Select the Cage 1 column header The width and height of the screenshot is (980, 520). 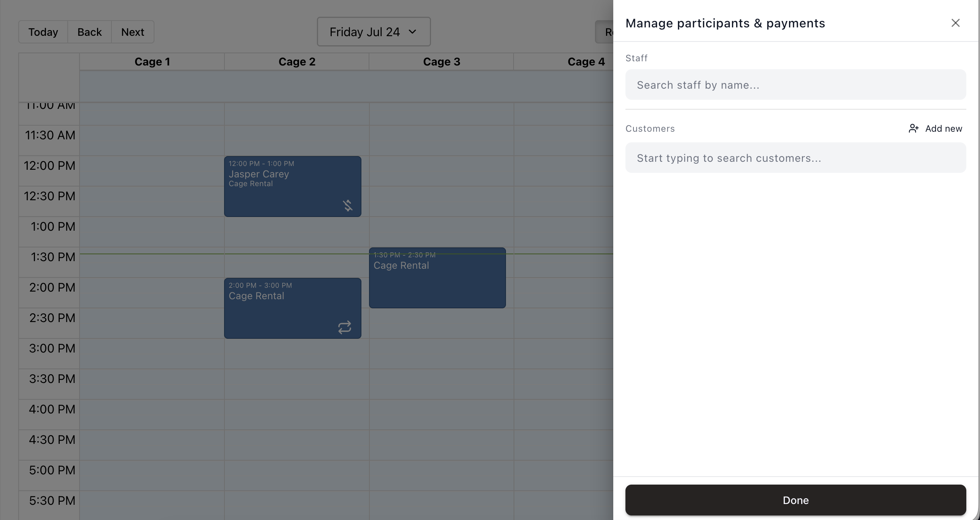pyautogui.click(x=152, y=62)
